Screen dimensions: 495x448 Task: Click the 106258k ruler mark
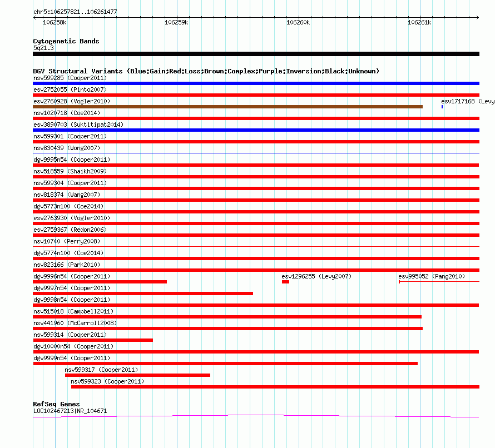[55, 22]
